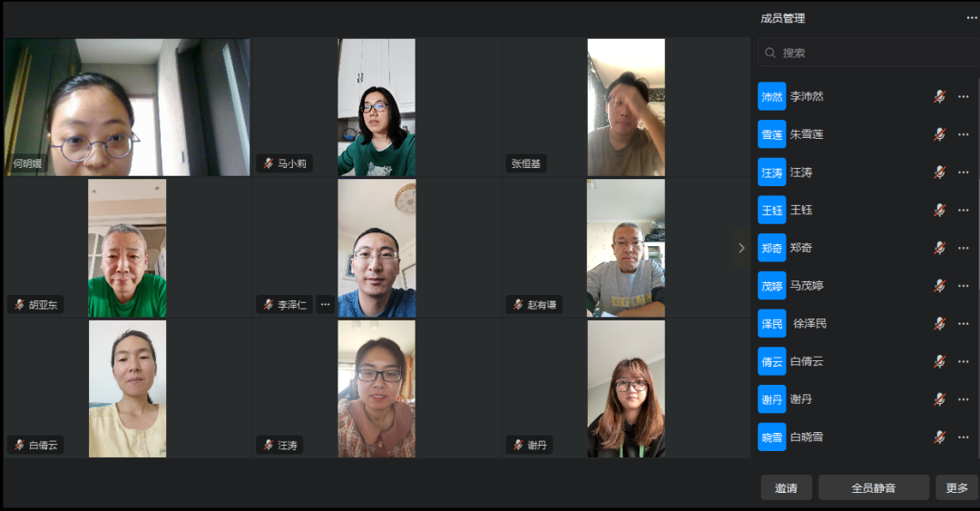Viewport: 980px width, 511px height.
Task: Focus the 搜索 member search field
Action: tap(868, 53)
